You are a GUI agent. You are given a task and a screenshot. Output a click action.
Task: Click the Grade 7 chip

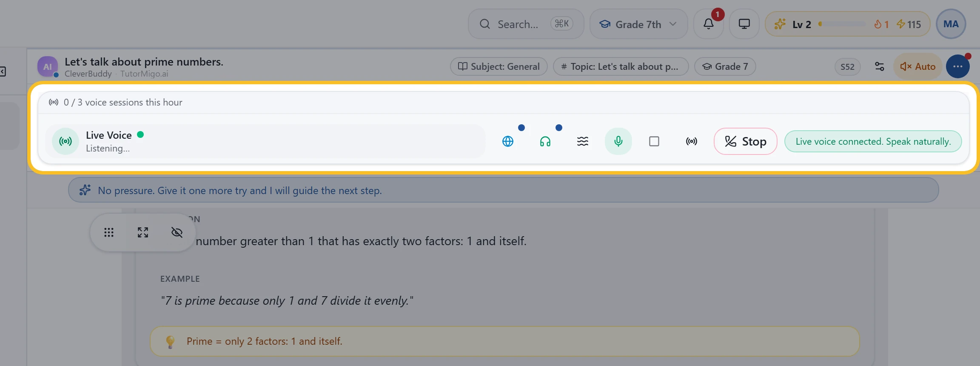tap(725, 66)
